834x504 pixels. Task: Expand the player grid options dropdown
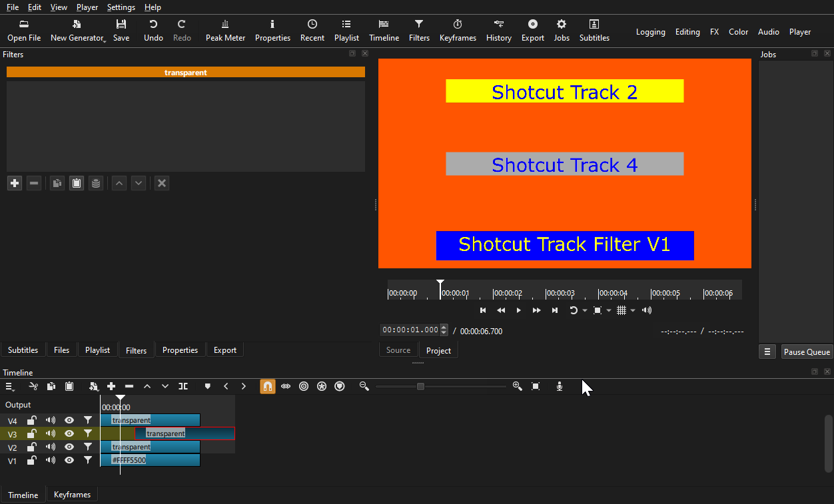coord(633,311)
